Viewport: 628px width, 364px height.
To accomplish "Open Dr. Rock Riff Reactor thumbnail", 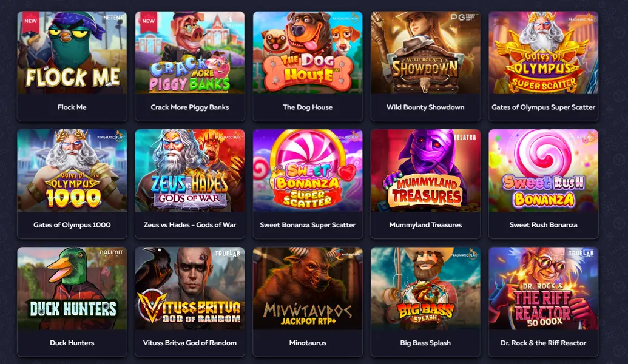I will click(x=544, y=288).
